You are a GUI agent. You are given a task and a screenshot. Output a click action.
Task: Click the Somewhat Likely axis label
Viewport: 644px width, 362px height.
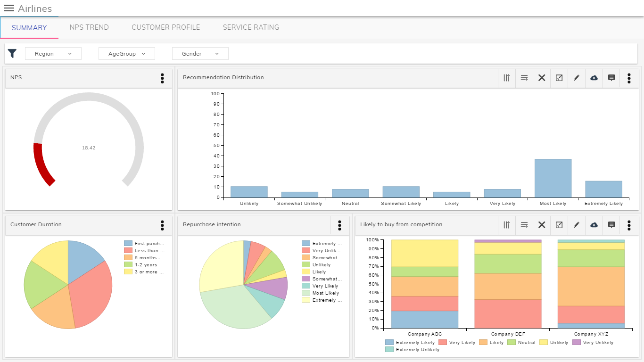click(x=401, y=204)
